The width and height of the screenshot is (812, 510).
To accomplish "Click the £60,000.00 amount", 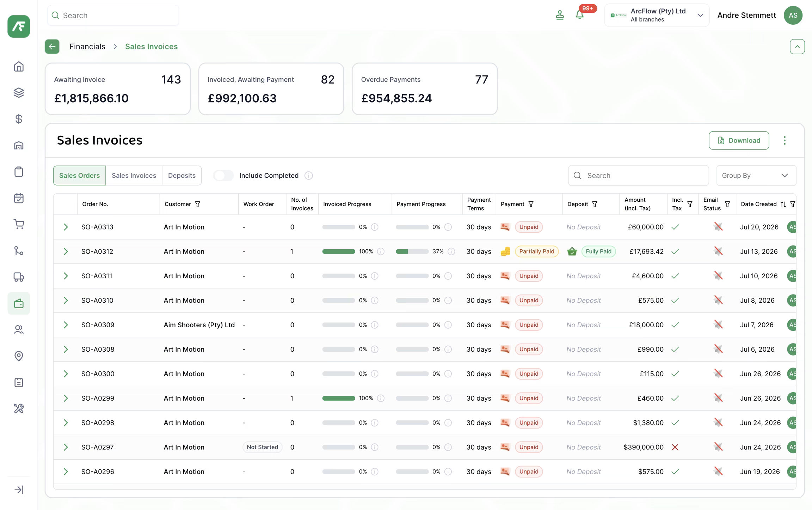I will (x=646, y=227).
